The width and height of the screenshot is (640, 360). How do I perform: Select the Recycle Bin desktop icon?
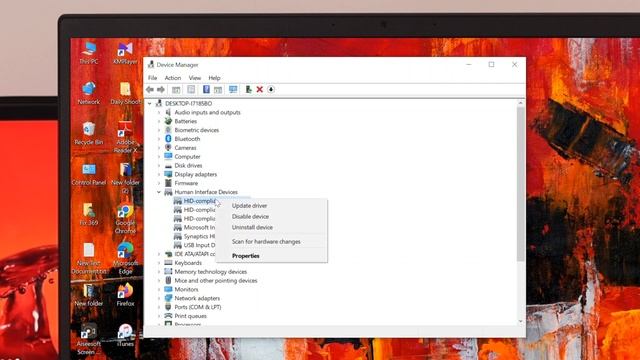[x=89, y=133]
